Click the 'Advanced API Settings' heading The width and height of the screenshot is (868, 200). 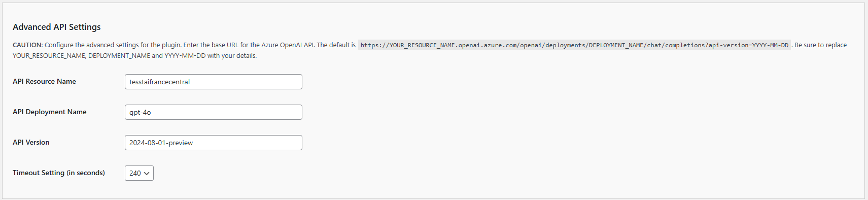57,27
